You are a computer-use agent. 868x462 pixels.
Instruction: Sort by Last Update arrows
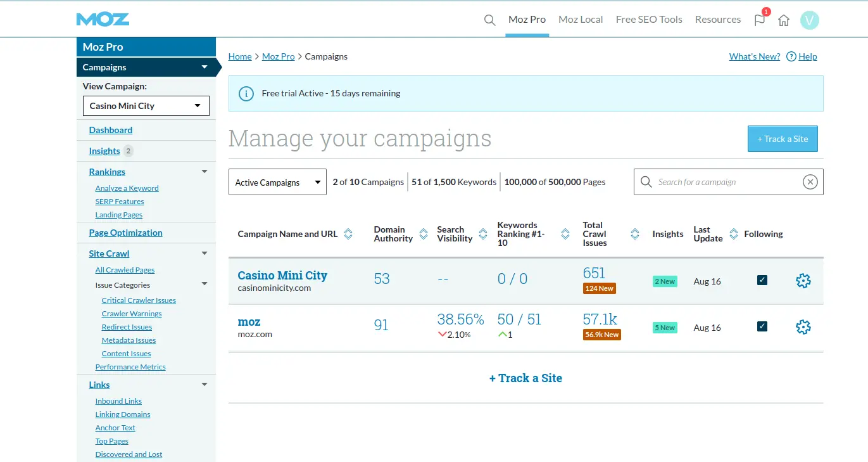(734, 234)
